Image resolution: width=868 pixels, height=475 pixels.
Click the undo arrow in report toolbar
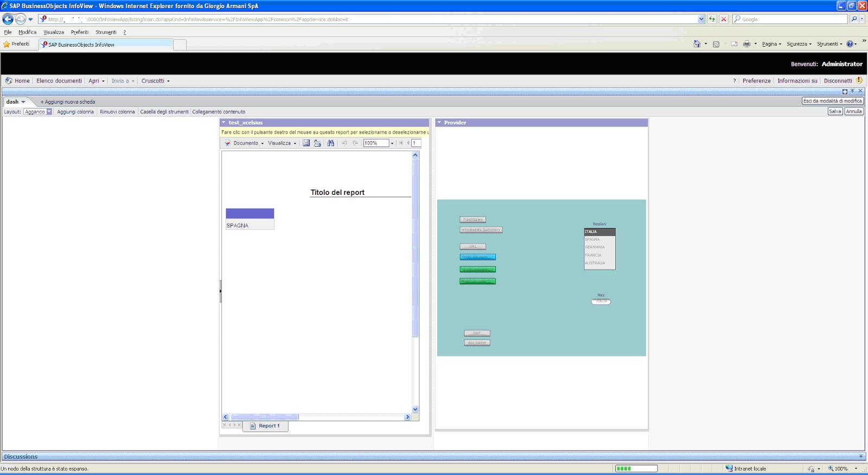(x=344, y=143)
